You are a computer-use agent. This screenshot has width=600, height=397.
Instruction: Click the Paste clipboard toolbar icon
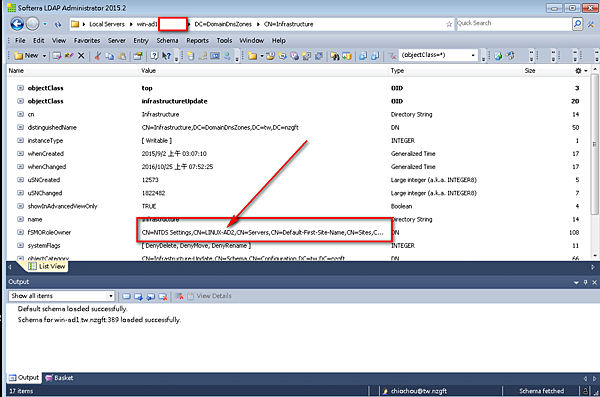pos(122,56)
